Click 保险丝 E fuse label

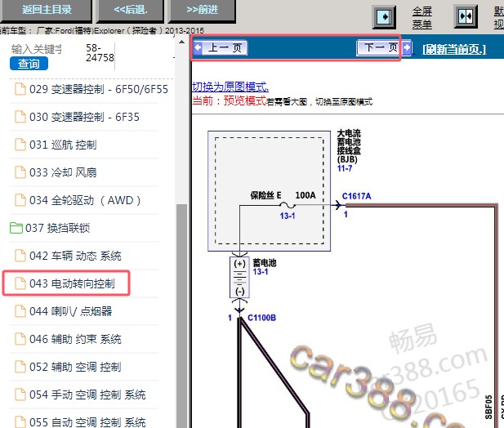tap(265, 195)
